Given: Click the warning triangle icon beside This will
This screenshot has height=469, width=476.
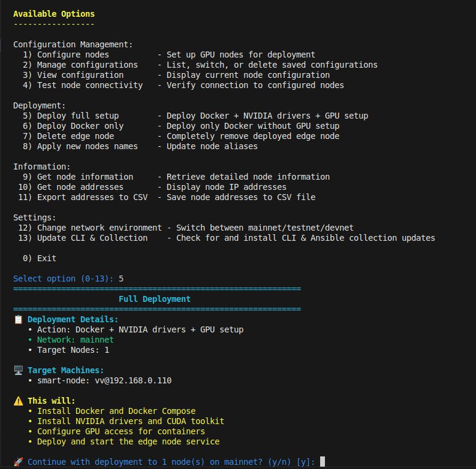Looking at the screenshot, I should click(x=19, y=401).
